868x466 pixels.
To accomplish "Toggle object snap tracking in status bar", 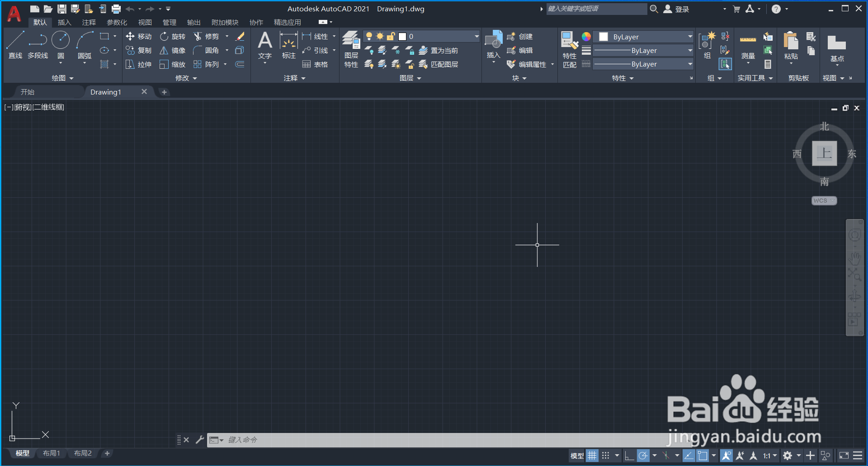I will 689,456.
